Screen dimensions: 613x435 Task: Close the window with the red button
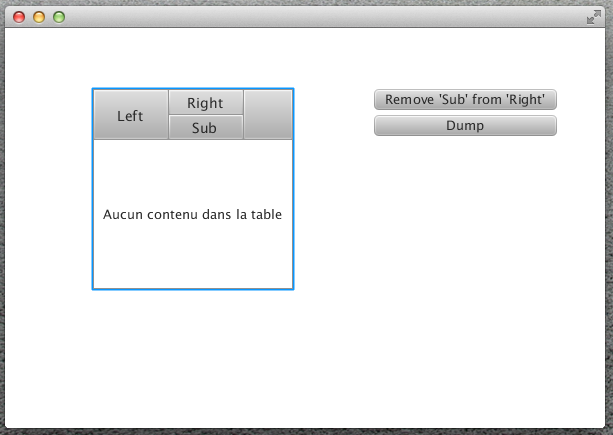pyautogui.click(x=19, y=17)
